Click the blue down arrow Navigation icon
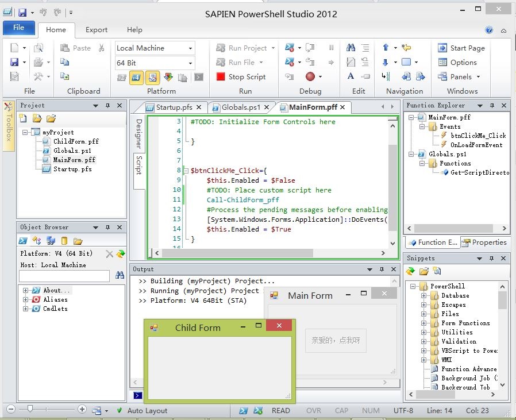This screenshot has height=420, width=516. coord(386,62)
